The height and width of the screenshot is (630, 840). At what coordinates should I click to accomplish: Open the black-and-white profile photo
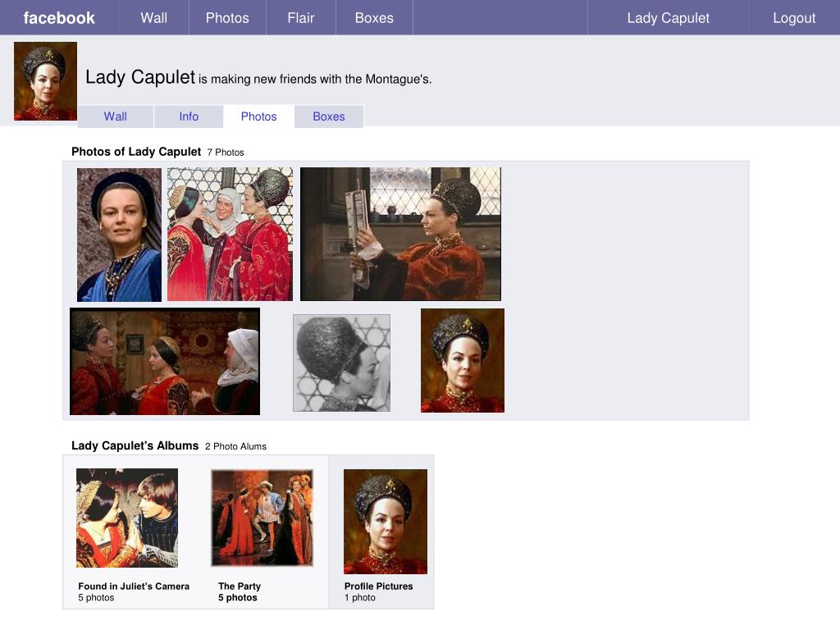341,363
